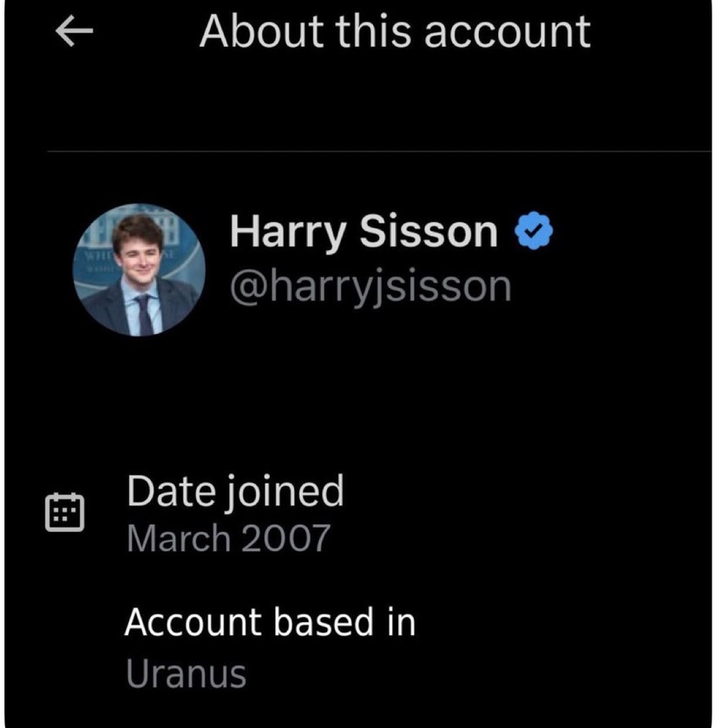Image resolution: width=721 pixels, height=728 pixels.
Task: Open the circular profile photo
Action: click(140, 270)
